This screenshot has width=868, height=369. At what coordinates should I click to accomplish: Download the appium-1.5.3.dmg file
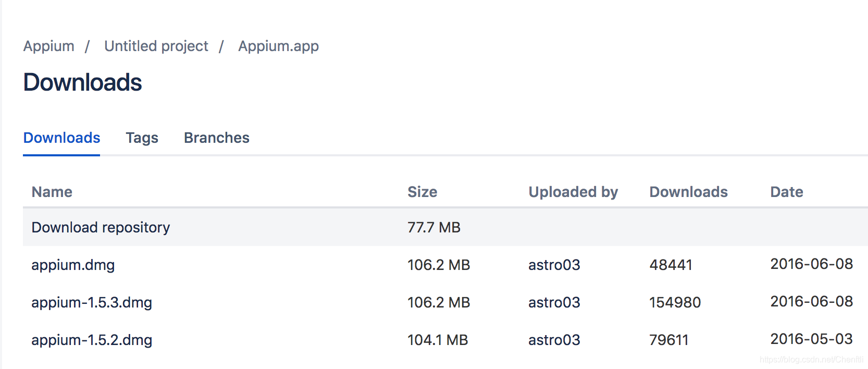(92, 303)
